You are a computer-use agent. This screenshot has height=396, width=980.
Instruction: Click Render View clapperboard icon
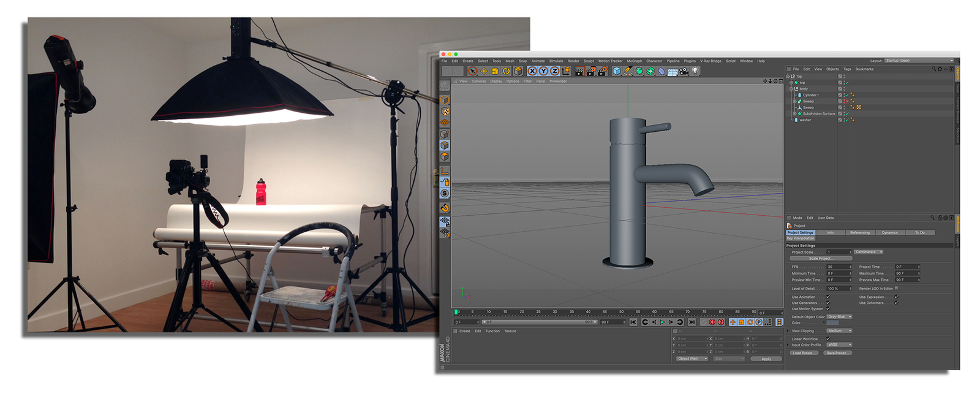pos(579,71)
